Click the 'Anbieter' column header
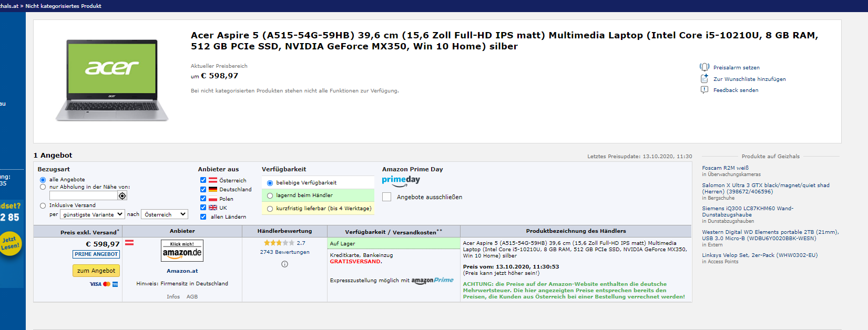 [x=182, y=231]
